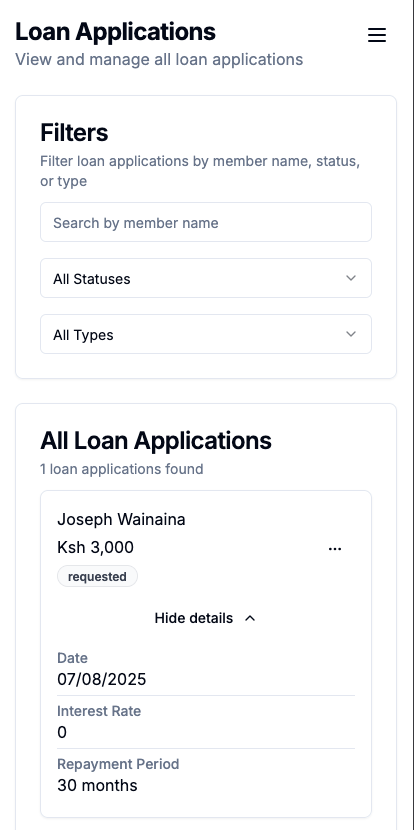Viewport: 414px width, 830px height.
Task: Open the three-dot actions menu for Joseph Wainaina
Action: (335, 549)
